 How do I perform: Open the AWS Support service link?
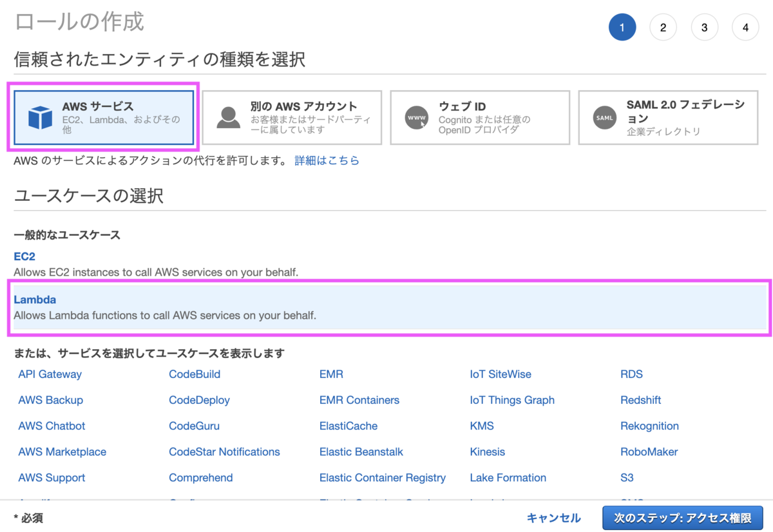pos(52,477)
